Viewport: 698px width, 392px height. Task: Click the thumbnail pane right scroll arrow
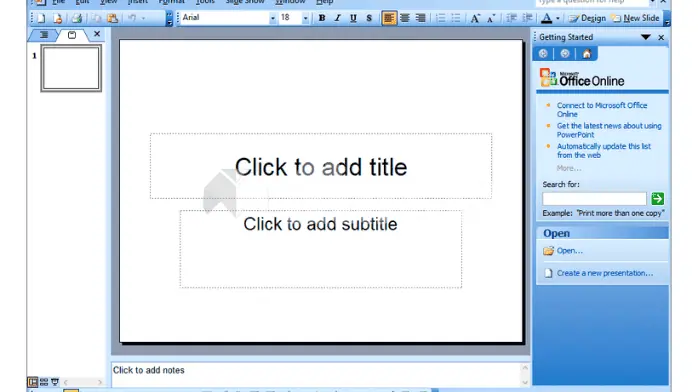point(100,382)
